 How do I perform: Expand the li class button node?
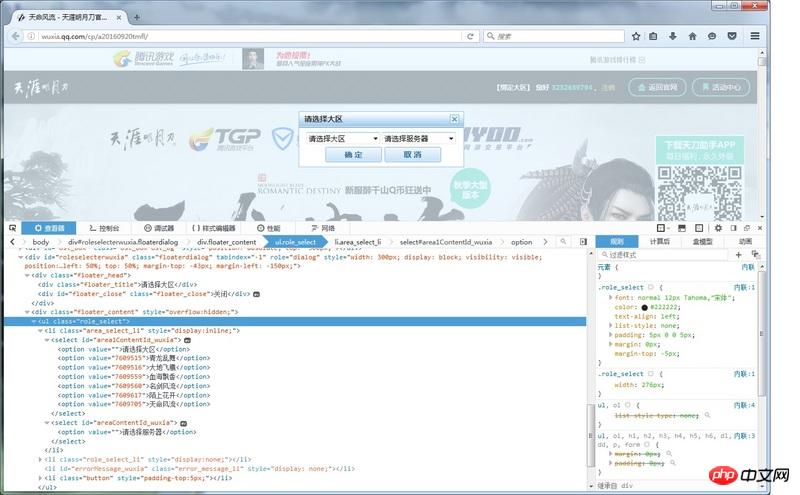pyautogui.click(x=40, y=478)
